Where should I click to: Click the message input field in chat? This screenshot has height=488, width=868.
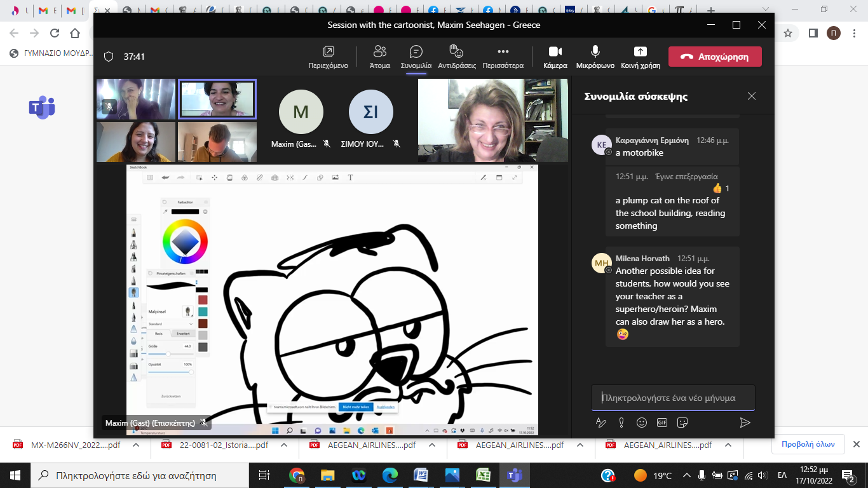(x=672, y=398)
